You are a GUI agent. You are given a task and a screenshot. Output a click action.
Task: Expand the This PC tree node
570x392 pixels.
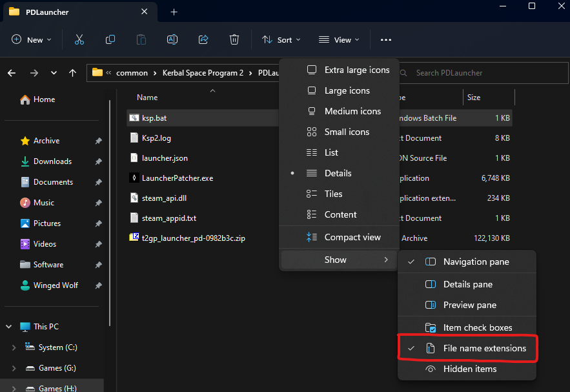click(x=8, y=327)
